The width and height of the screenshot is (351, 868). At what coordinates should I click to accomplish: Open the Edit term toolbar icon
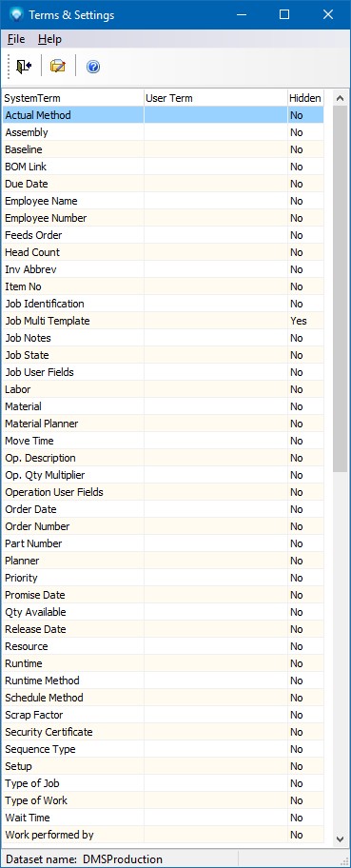[58, 67]
